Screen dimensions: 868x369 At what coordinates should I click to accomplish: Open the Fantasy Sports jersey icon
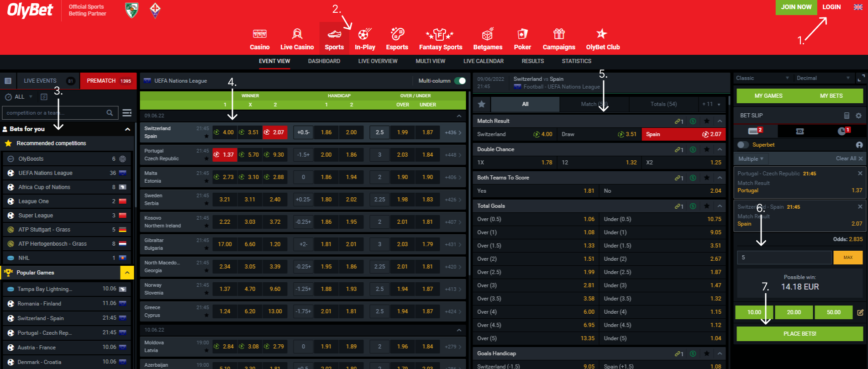pos(440,34)
